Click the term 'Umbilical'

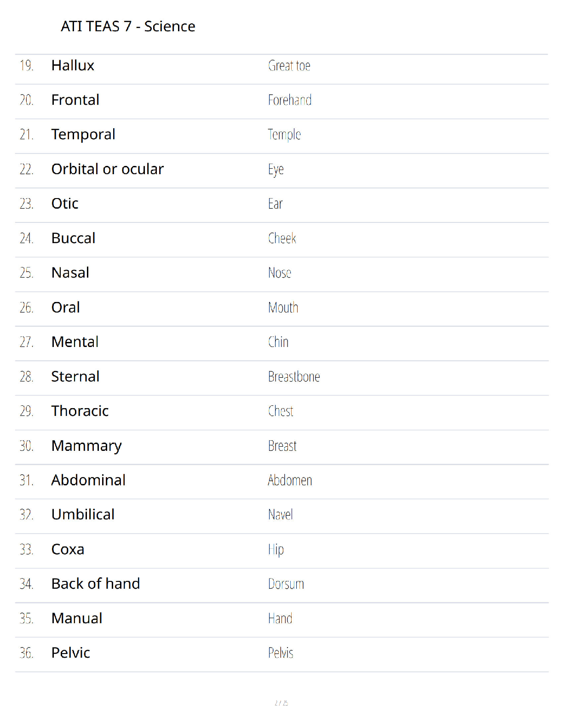83,514
